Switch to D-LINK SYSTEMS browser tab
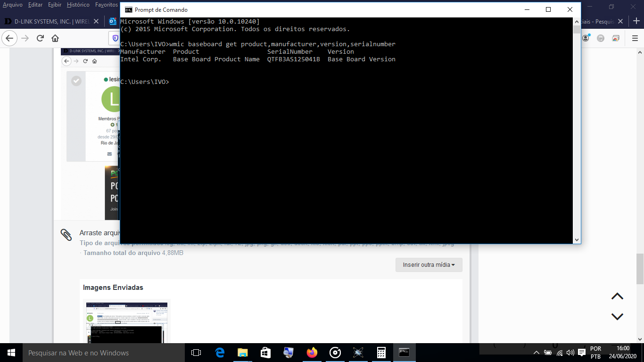This screenshot has height=362, width=644. [x=52, y=21]
